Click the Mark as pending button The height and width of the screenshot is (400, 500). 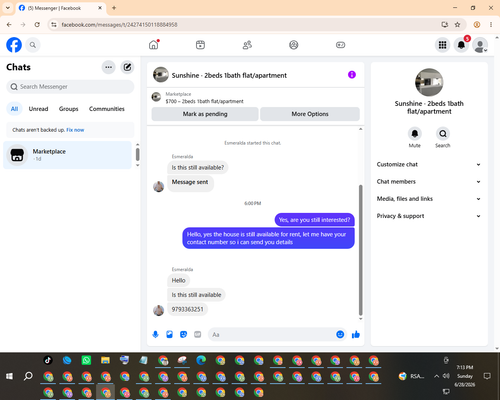pos(205,114)
